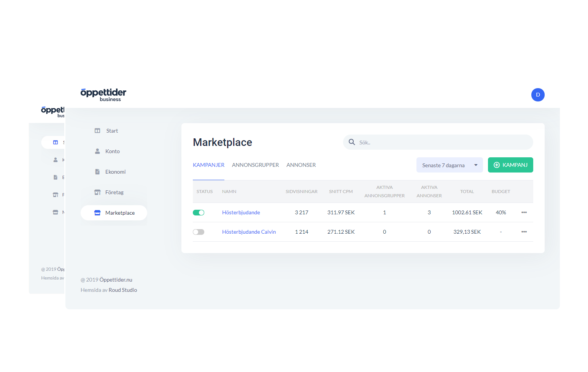Switch to the Annonsgrupper tab

click(255, 165)
